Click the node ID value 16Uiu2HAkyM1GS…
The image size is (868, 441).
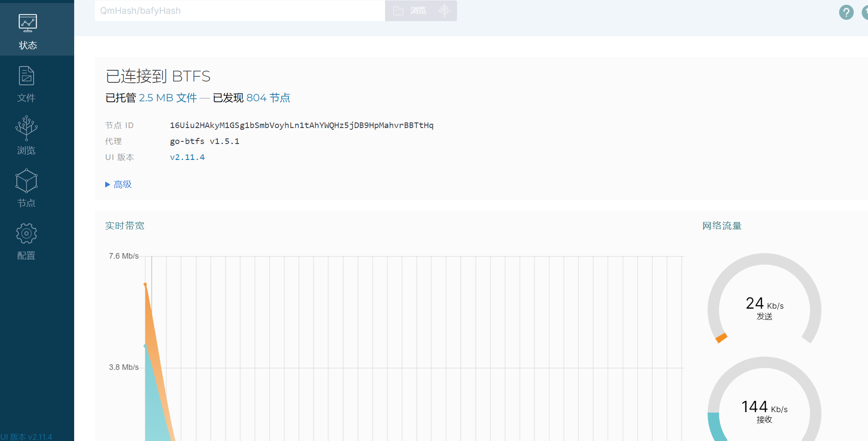coord(302,125)
